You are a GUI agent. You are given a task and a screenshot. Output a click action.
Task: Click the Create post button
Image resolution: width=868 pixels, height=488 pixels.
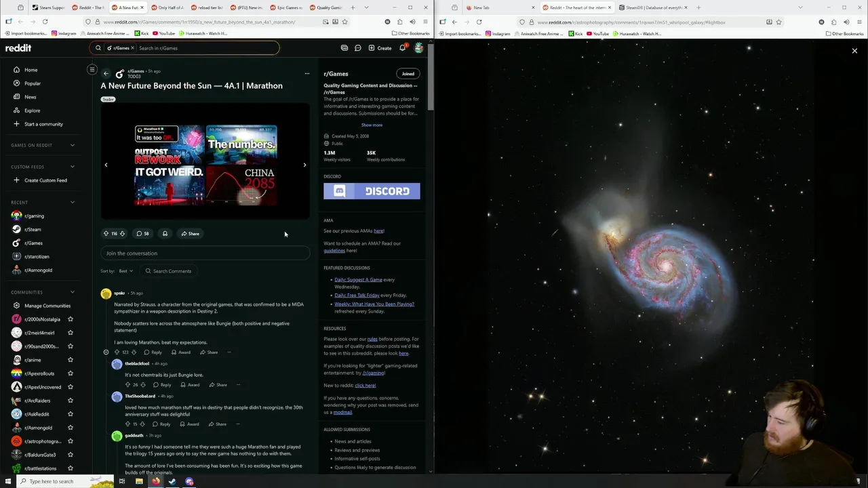click(380, 48)
